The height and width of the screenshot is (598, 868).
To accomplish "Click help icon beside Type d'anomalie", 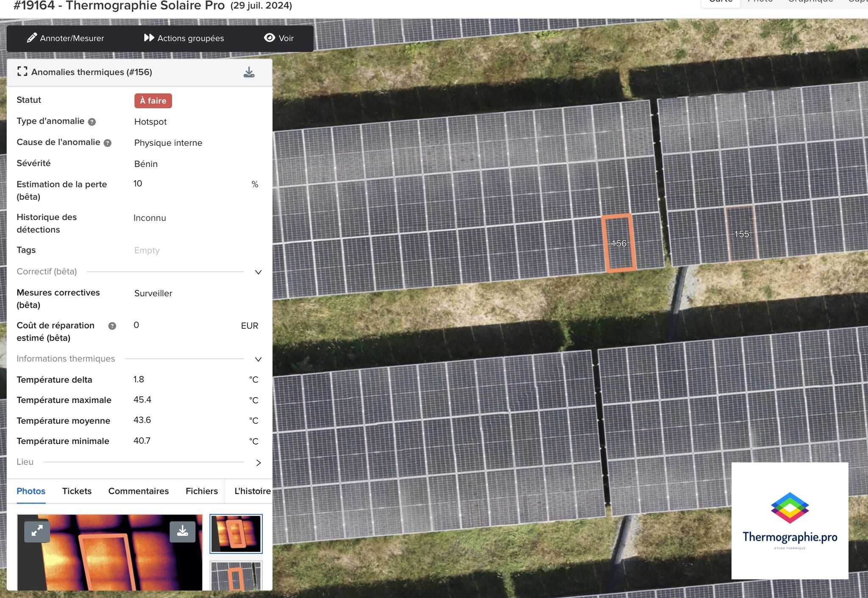I will [x=92, y=122].
